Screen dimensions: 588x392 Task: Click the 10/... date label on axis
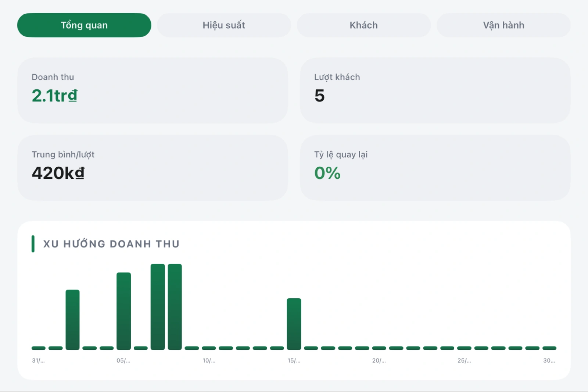[209, 360]
